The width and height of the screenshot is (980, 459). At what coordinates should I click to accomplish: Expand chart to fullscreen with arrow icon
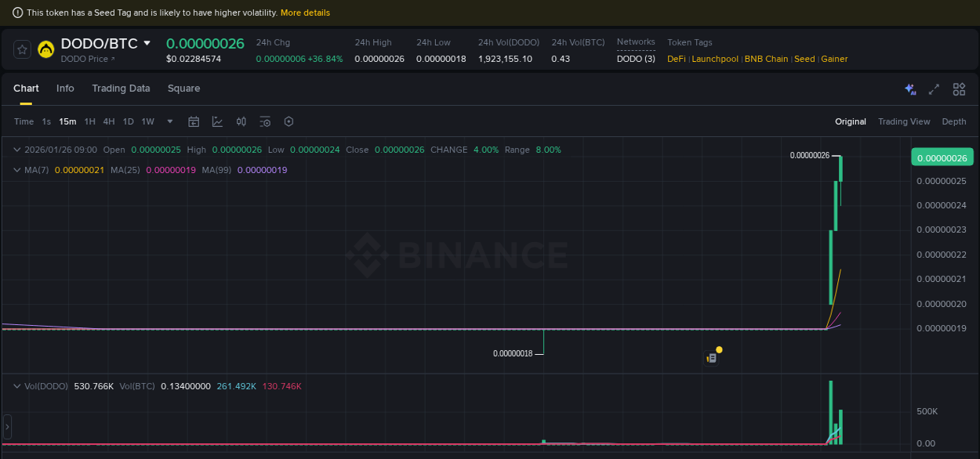click(x=934, y=89)
